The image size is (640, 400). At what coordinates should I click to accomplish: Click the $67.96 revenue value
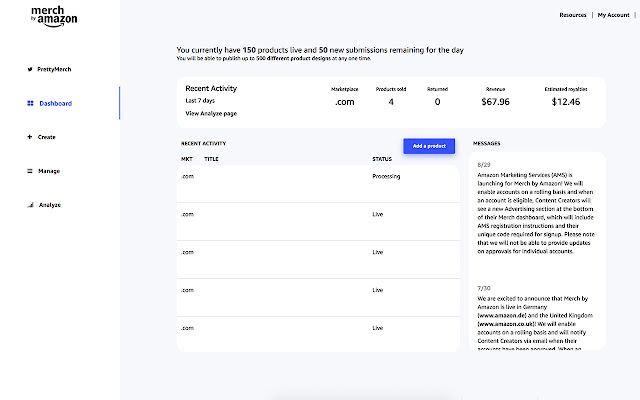(496, 102)
